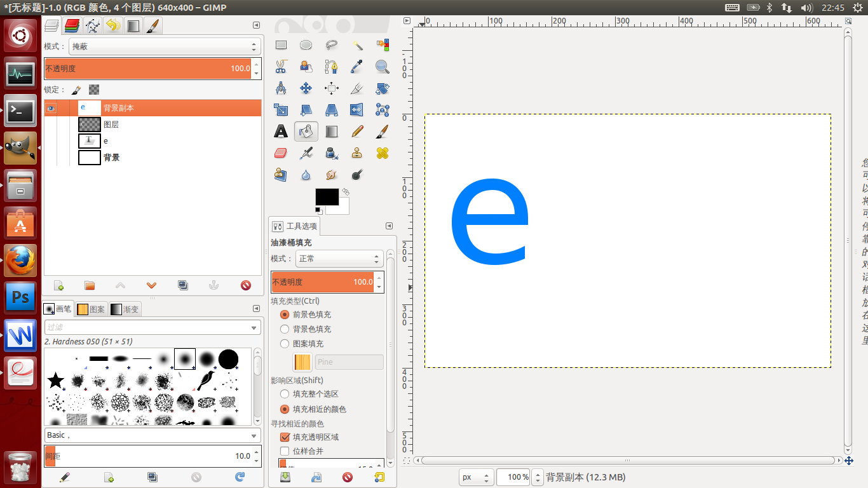Screen dimensions: 868x488
Task: Select the Zoom magnifier tool
Action: point(382,67)
